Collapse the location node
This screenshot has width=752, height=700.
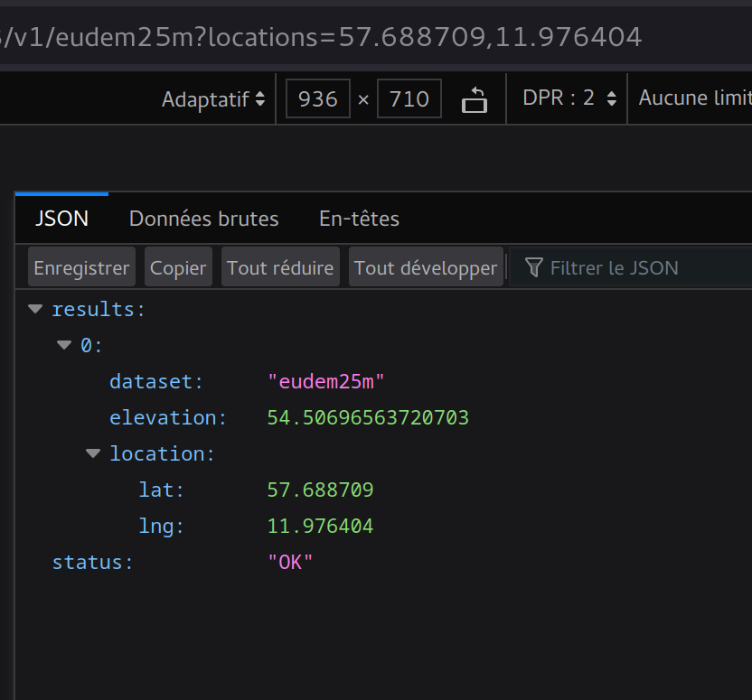(x=93, y=453)
